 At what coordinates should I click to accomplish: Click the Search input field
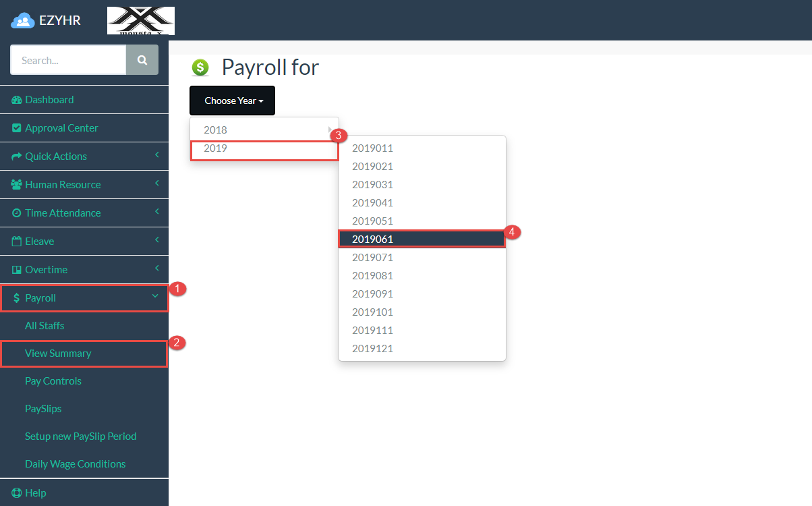pyautogui.click(x=68, y=60)
